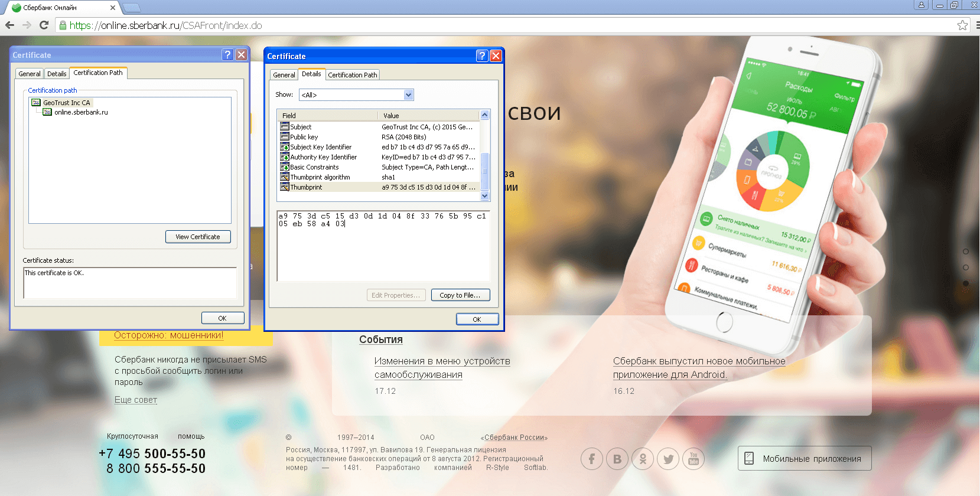Click the Value column header
The height and width of the screenshot is (496, 980).
[429, 116]
